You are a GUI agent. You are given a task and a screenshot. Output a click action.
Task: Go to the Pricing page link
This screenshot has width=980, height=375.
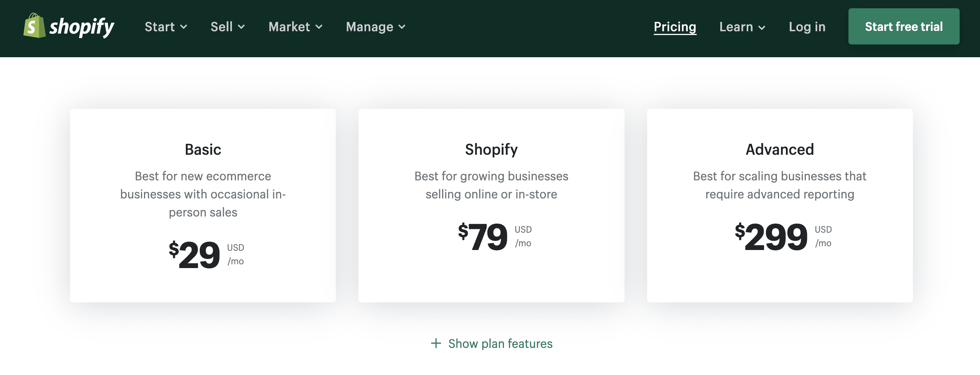tap(675, 27)
